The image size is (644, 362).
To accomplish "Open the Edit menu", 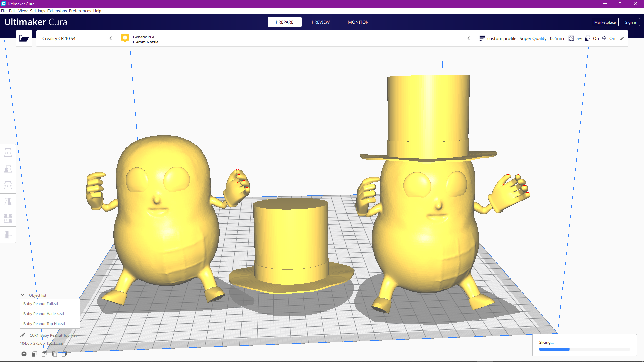I will (x=12, y=11).
